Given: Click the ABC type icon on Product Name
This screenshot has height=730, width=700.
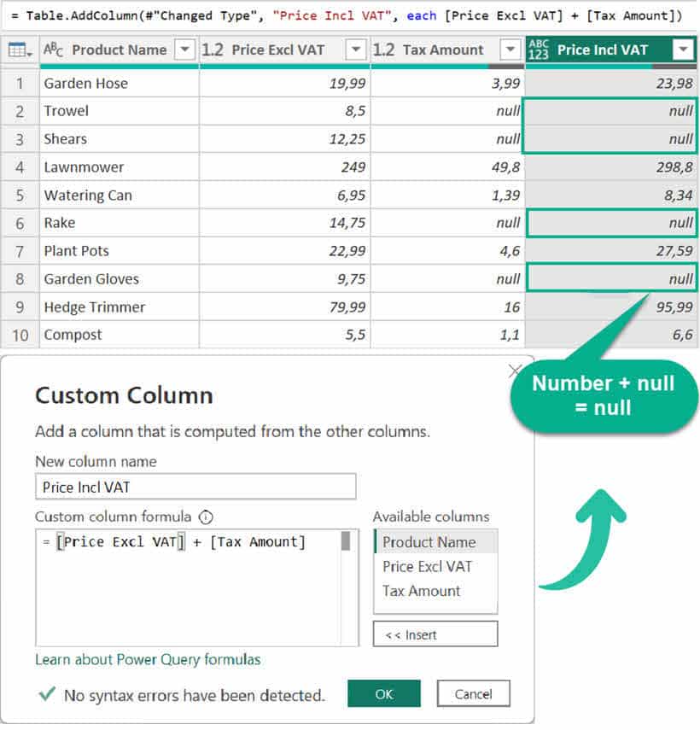Looking at the screenshot, I should tap(52, 50).
